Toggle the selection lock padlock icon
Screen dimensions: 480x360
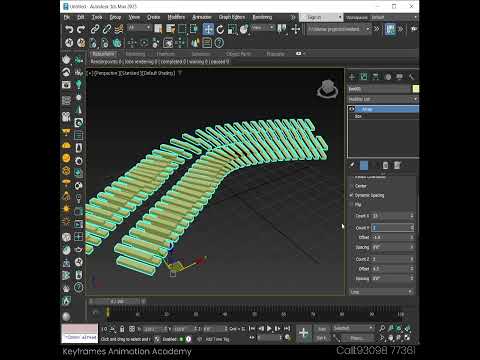coord(122,329)
